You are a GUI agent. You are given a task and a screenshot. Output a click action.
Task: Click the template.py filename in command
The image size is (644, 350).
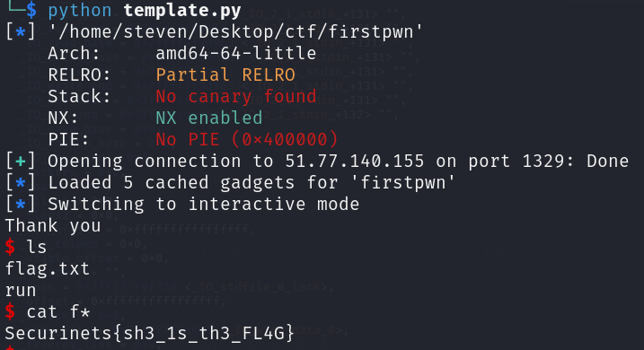(182, 10)
